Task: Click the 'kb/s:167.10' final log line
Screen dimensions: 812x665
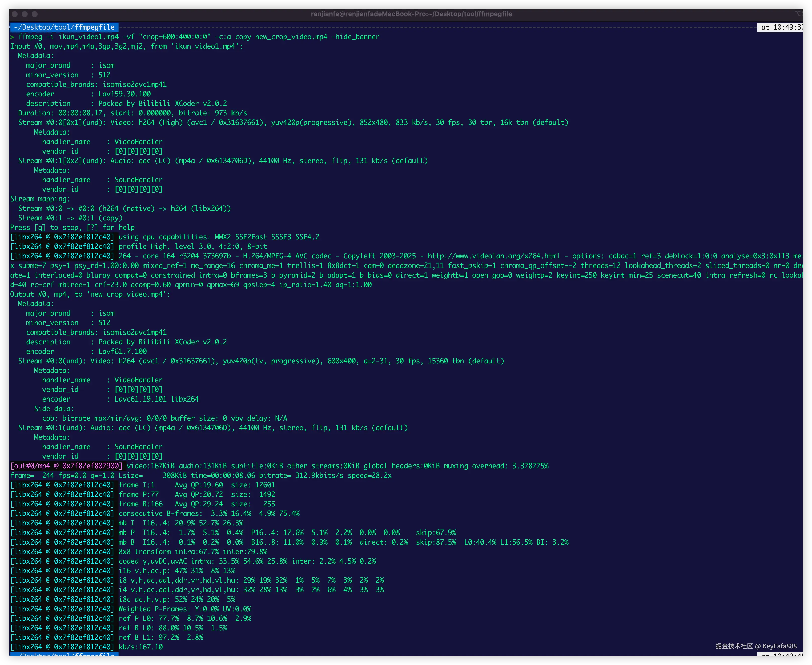Action: point(140,647)
